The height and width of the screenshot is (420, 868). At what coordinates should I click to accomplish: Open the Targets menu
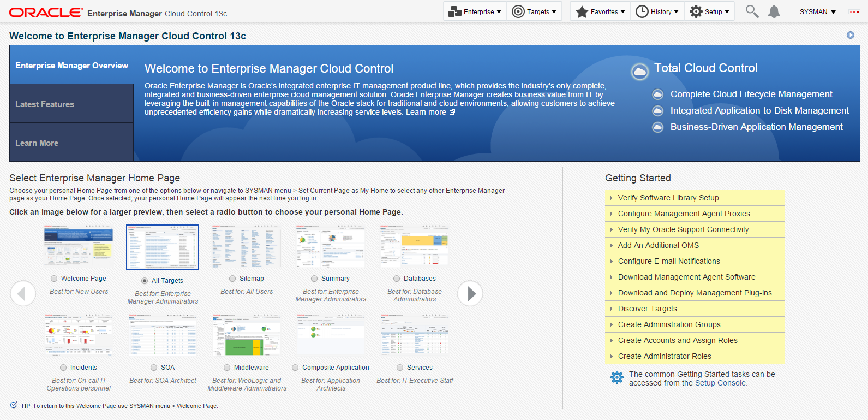click(535, 11)
